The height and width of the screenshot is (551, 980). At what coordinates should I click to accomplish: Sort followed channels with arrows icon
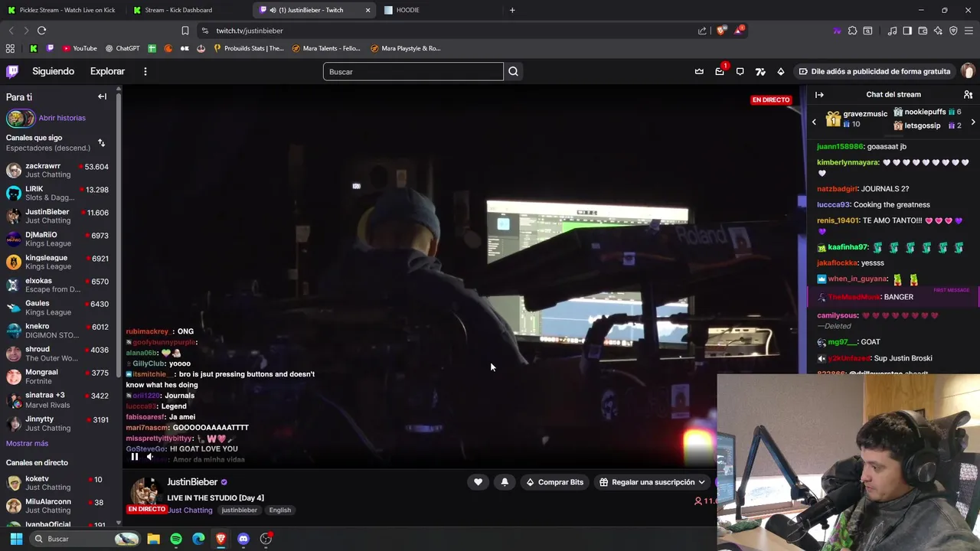(101, 143)
